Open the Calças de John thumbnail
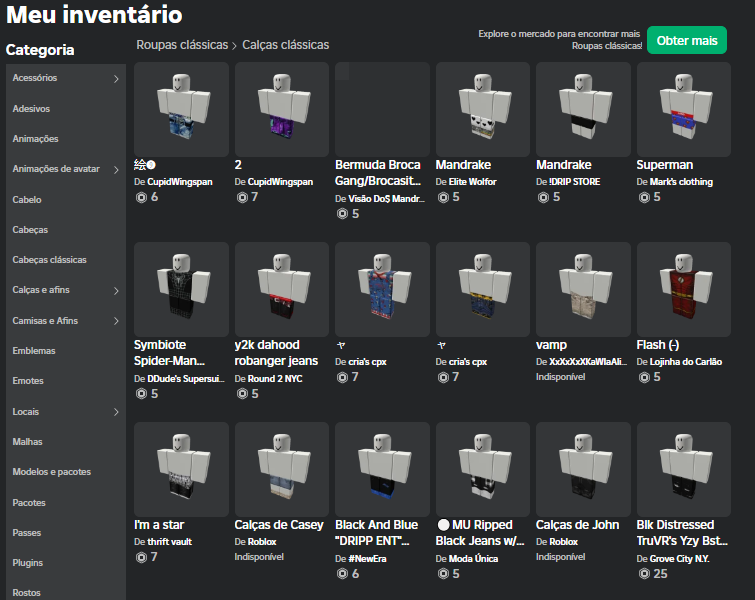Image resolution: width=755 pixels, height=600 pixels. (583, 470)
